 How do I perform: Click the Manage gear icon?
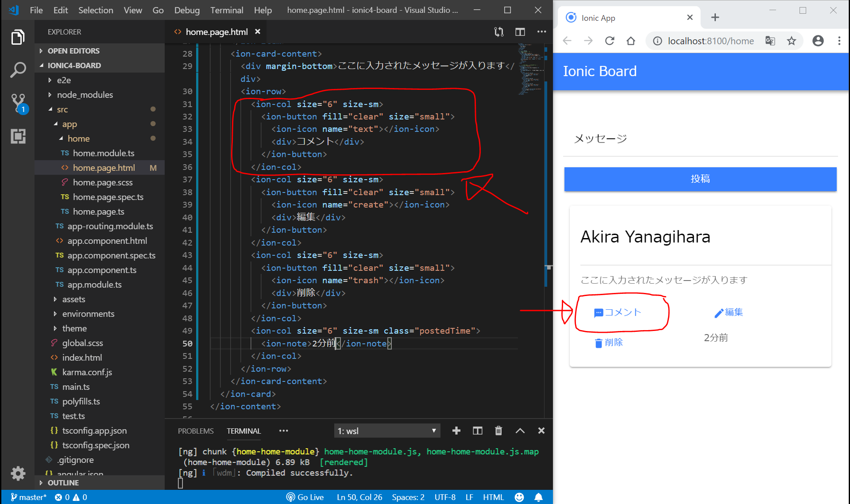[x=18, y=473]
